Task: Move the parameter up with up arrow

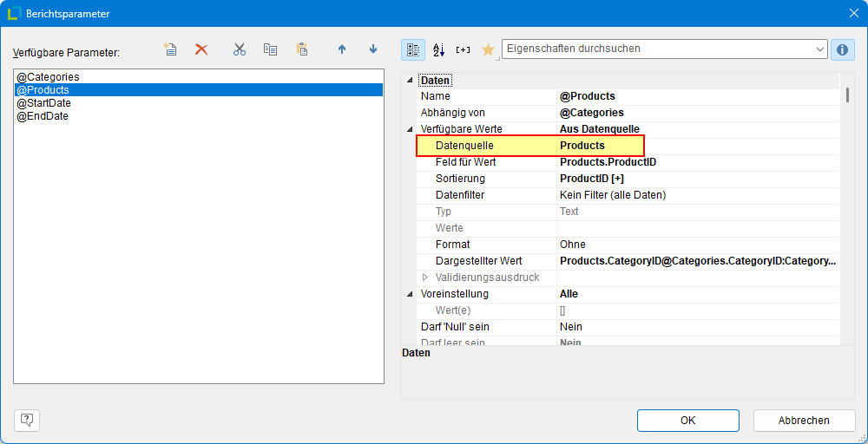Action: pos(342,49)
